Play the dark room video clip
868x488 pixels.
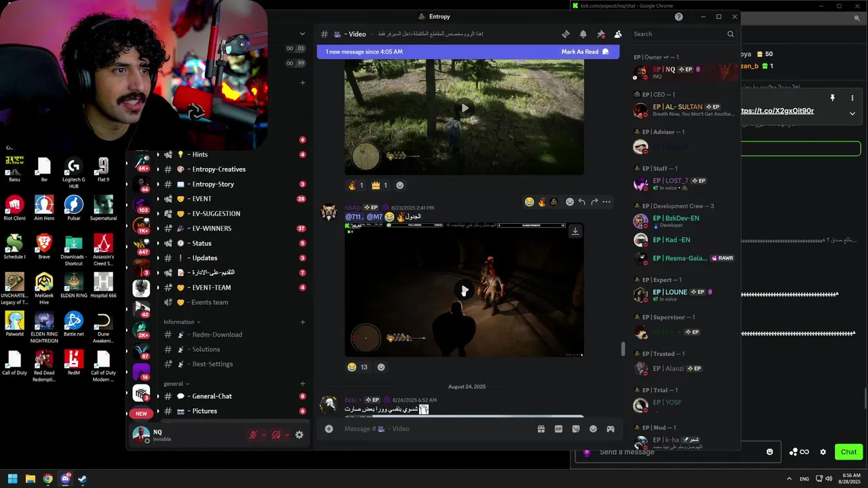tap(465, 290)
